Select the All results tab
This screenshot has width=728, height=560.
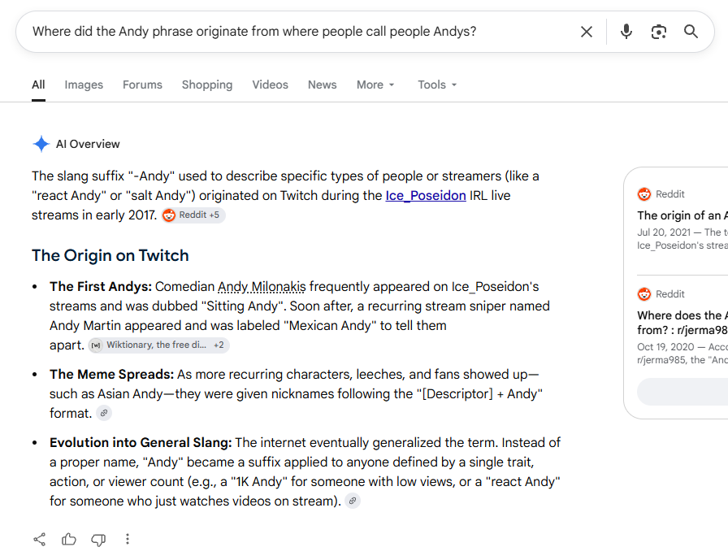tap(38, 85)
